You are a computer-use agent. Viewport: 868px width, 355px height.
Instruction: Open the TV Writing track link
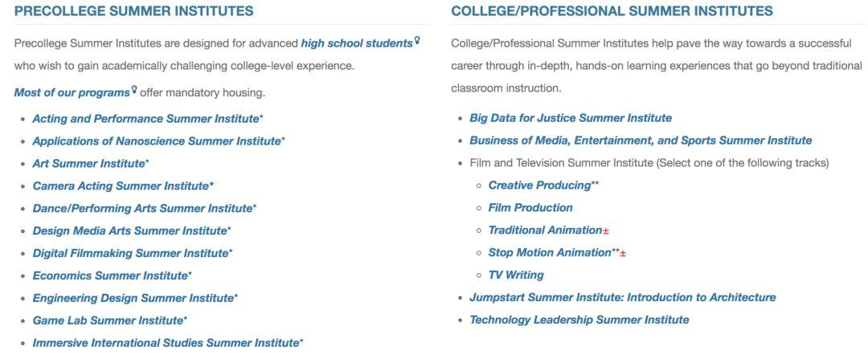click(516, 275)
